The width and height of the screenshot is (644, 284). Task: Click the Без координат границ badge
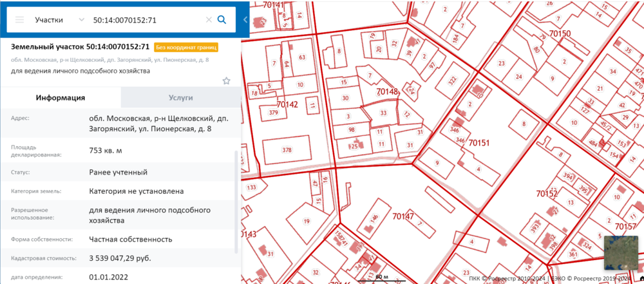click(x=186, y=47)
